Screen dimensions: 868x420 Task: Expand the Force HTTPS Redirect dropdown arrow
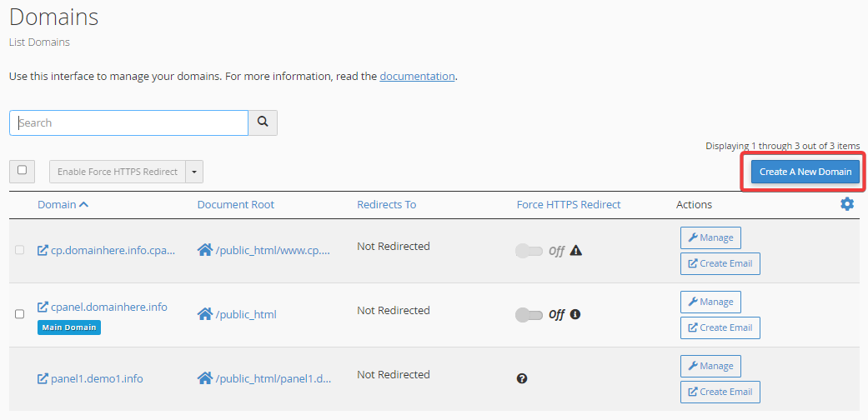point(194,172)
